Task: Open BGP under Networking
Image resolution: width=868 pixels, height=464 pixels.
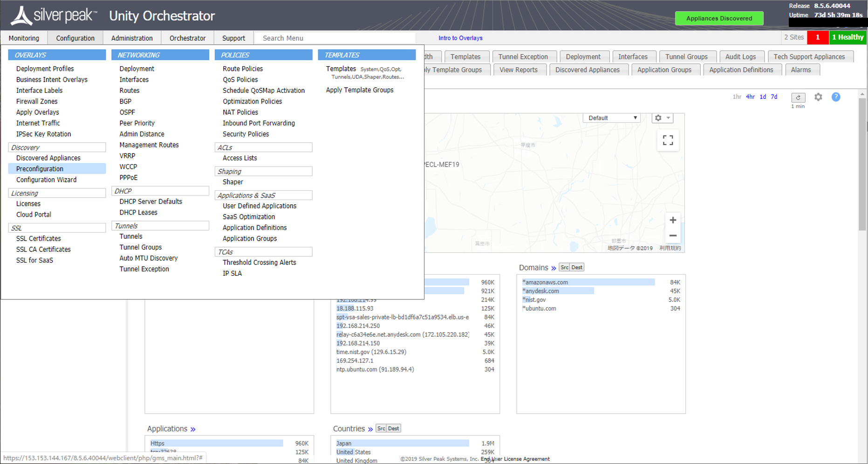Action: [125, 101]
